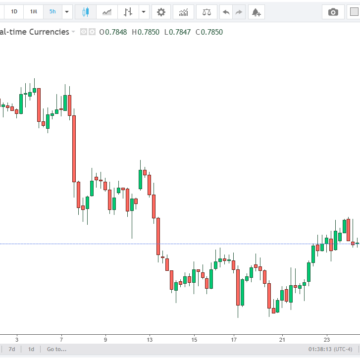360x360 pixels.
Task: Select the 1D timeframe button
Action: click(x=14, y=12)
